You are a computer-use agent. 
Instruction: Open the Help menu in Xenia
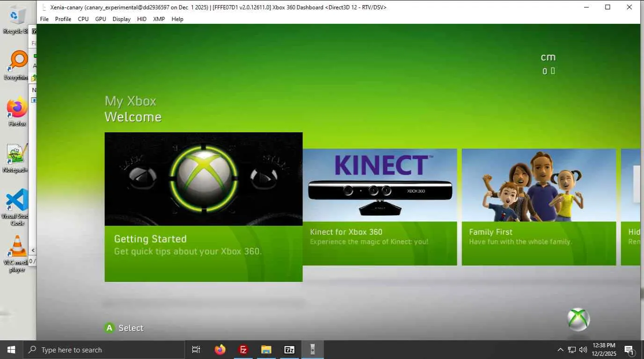(177, 19)
